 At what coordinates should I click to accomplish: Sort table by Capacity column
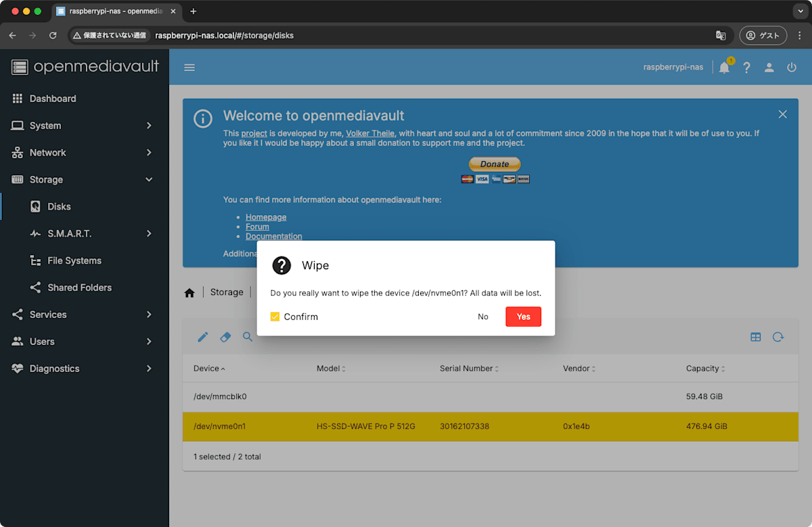[705, 369]
